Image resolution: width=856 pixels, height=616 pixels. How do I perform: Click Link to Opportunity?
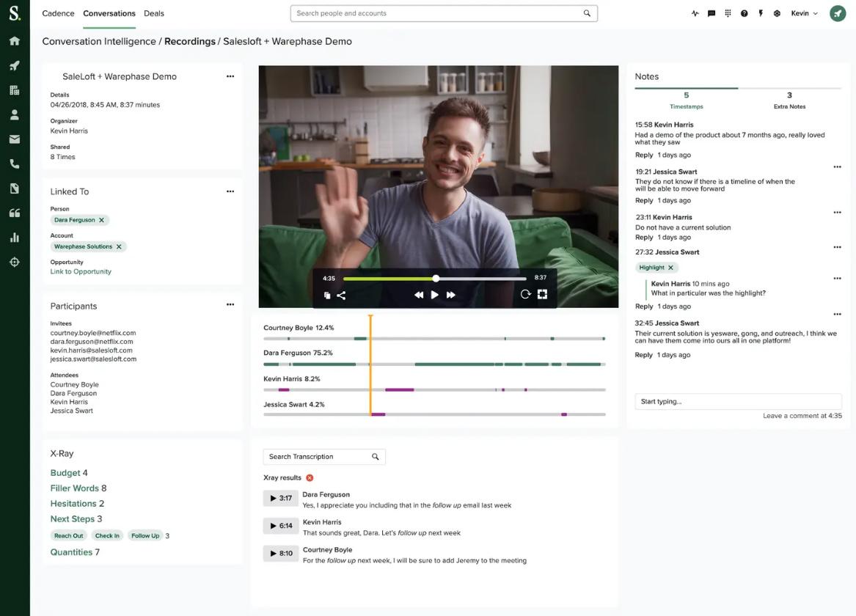pos(81,272)
